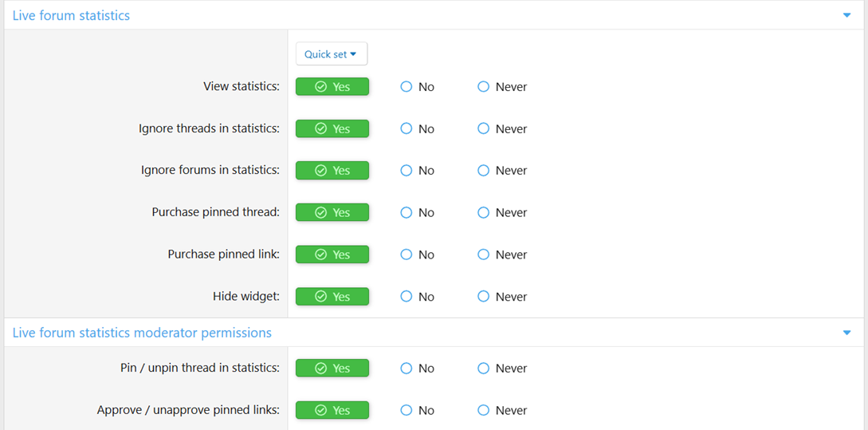
Task: Set View statistics to Never
Action: 484,87
